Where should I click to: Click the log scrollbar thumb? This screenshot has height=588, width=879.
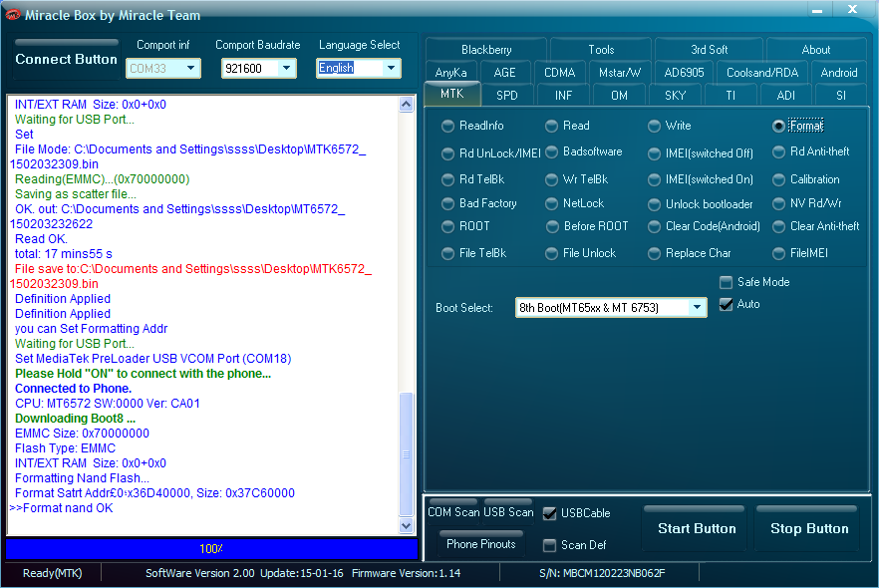[x=407, y=454]
